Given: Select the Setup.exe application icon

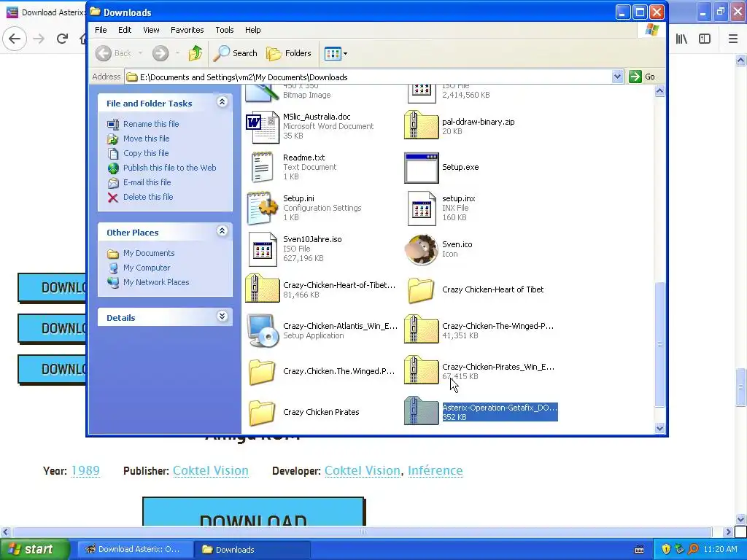Looking at the screenshot, I should (421, 168).
